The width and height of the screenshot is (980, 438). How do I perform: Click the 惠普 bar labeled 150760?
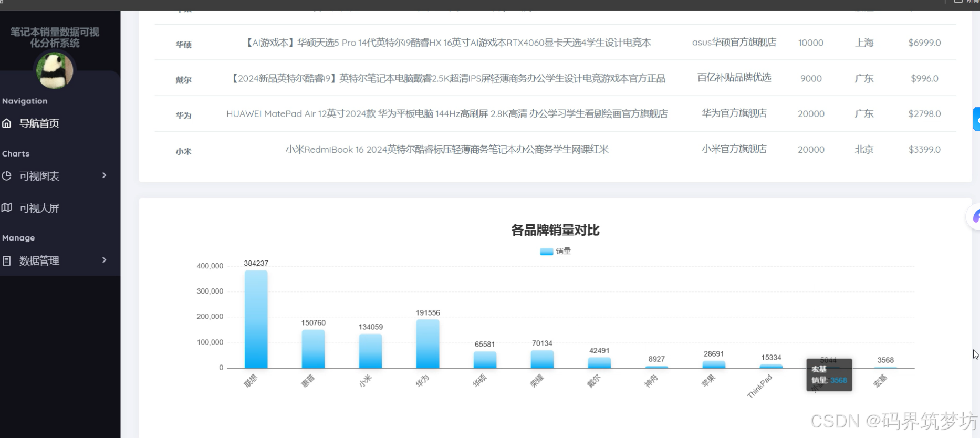pyautogui.click(x=313, y=349)
